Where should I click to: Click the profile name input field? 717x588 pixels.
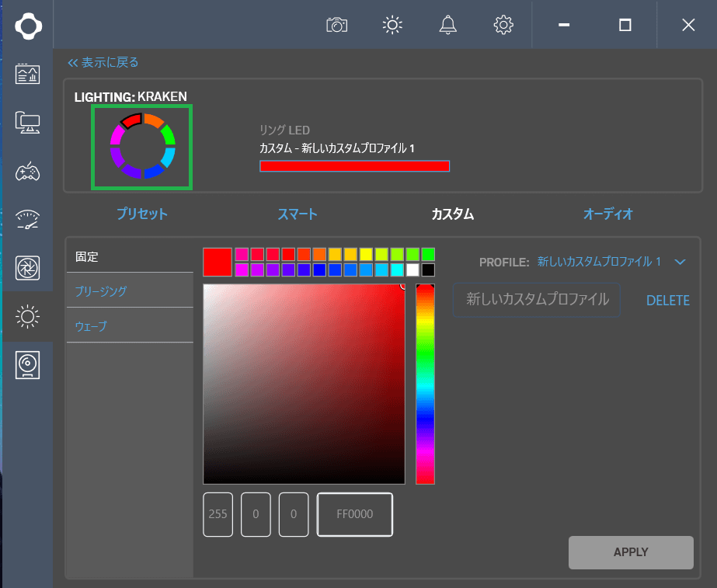536,300
